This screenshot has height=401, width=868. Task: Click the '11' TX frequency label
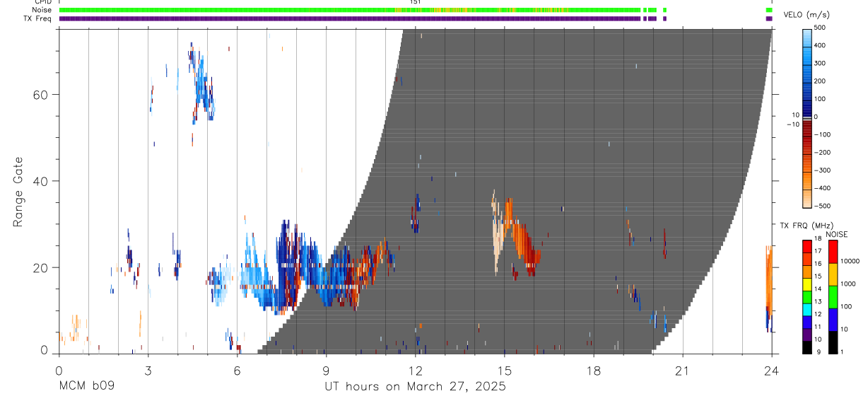[817, 327]
